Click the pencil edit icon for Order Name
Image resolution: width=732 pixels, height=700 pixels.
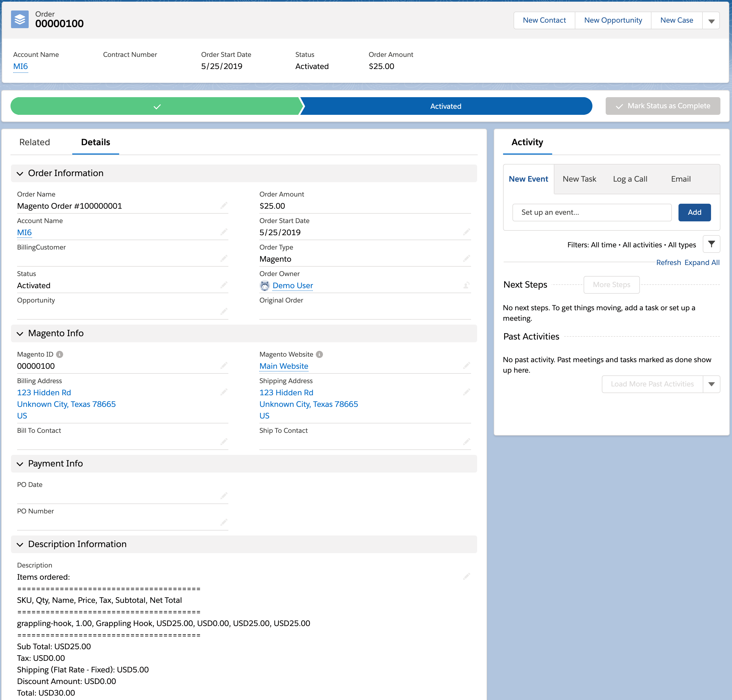(x=224, y=206)
